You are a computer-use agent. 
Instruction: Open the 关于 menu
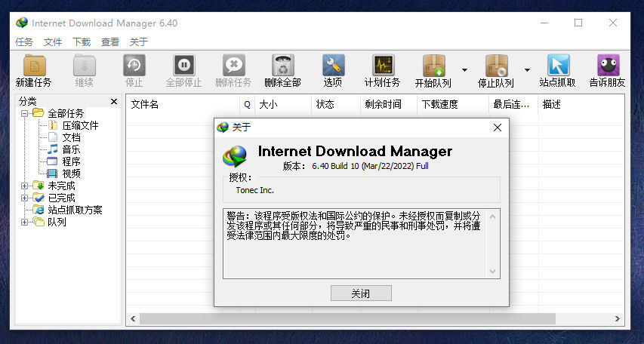138,42
